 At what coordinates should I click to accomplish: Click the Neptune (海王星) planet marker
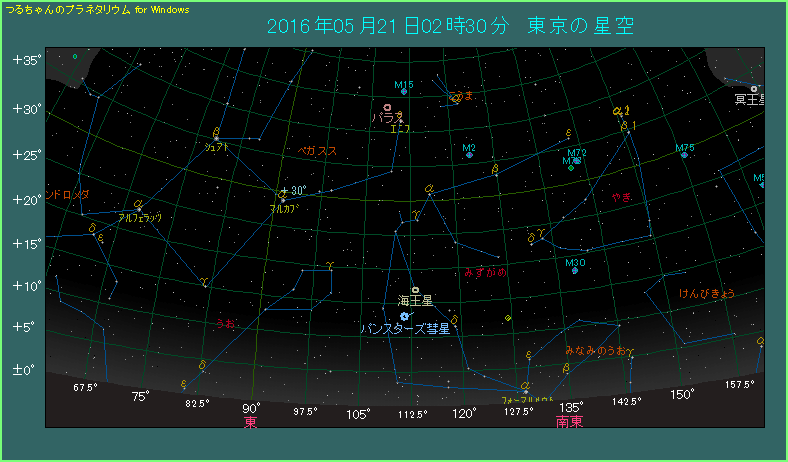415,290
